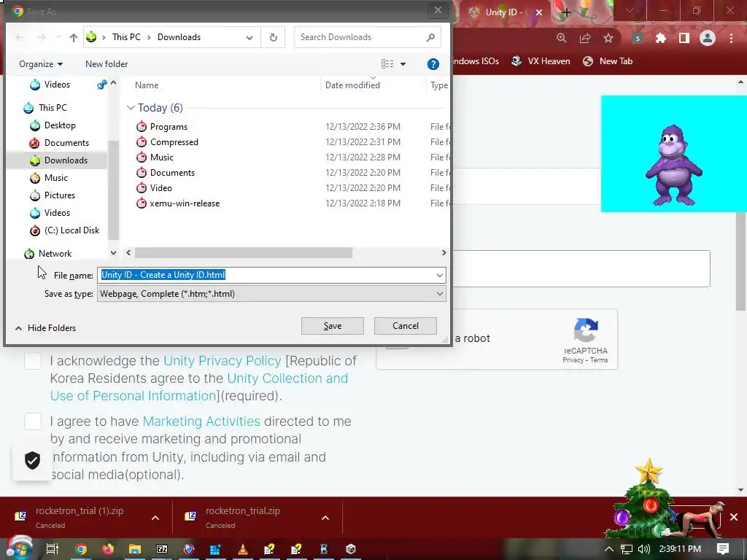Screen dimensions: 747x560
Task: Show hidden system tray icons
Action: 609,549
